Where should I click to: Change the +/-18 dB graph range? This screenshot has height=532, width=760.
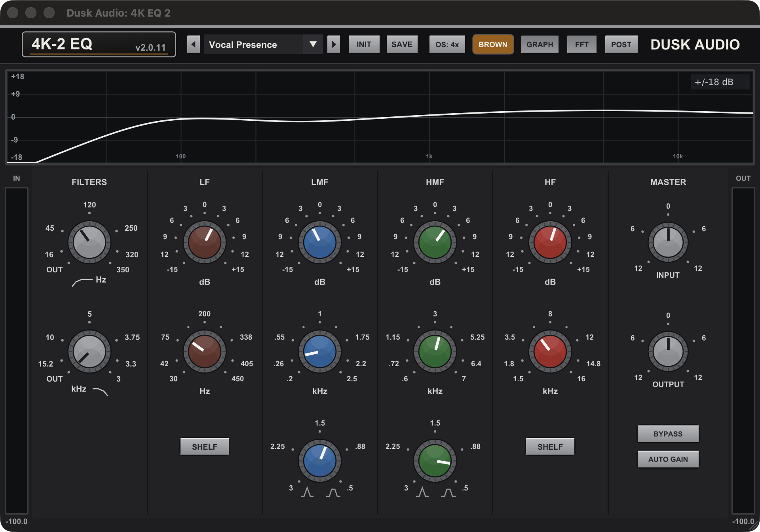coord(720,82)
